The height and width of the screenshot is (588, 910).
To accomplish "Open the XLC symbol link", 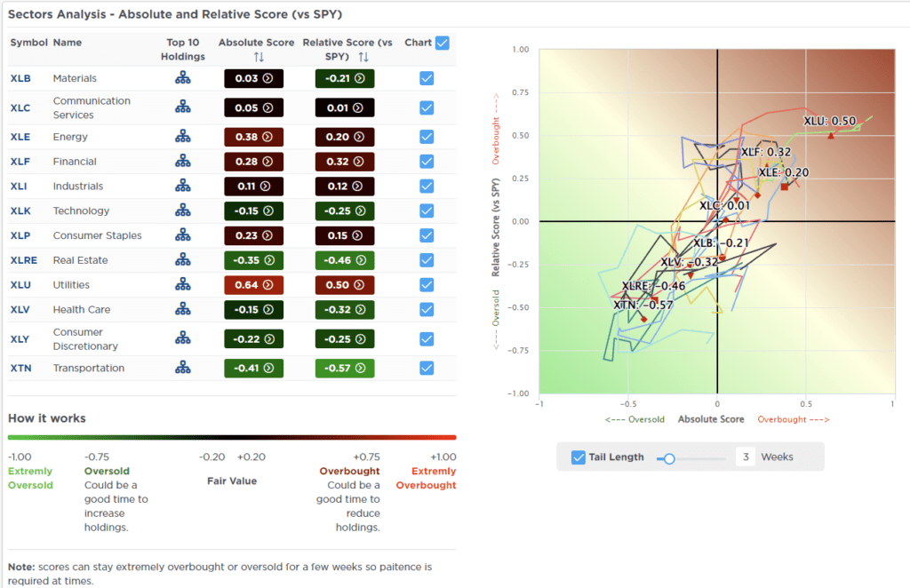I will coord(20,107).
